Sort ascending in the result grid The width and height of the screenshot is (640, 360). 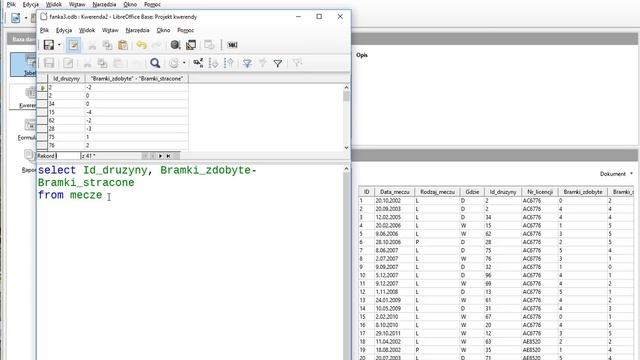point(213,63)
